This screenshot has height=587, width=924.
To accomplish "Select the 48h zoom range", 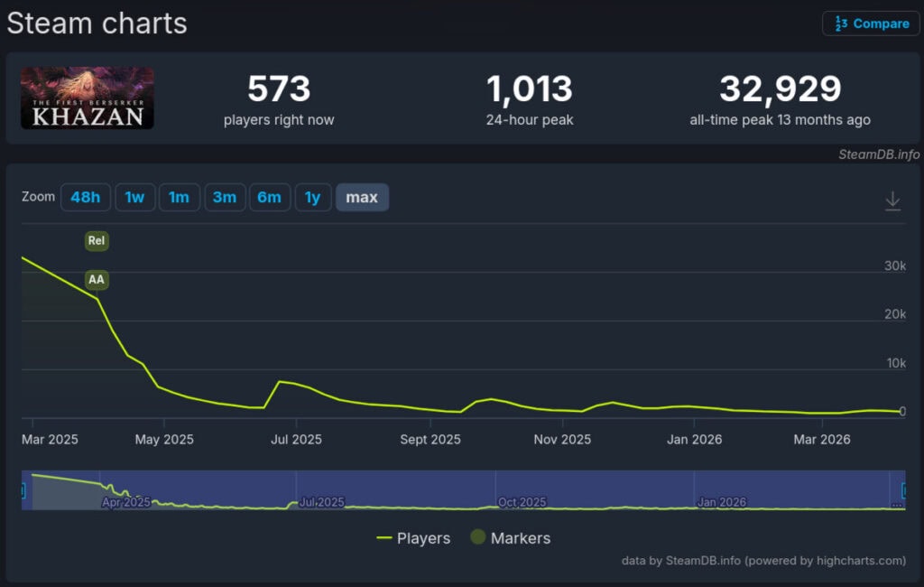I will tap(86, 197).
